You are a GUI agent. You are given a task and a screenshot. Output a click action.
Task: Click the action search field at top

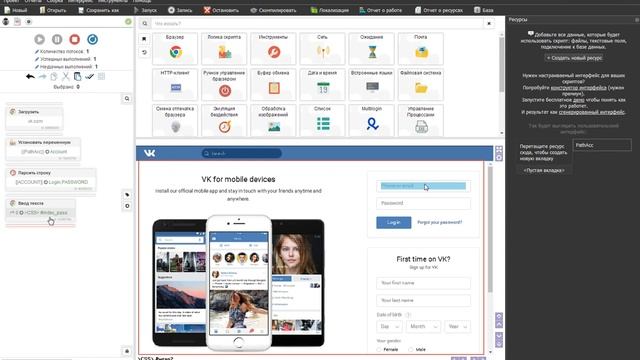click(318, 24)
